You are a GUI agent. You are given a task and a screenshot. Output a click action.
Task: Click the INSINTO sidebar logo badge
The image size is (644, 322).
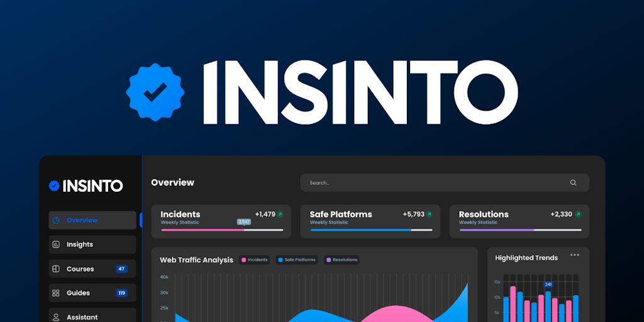[54, 186]
